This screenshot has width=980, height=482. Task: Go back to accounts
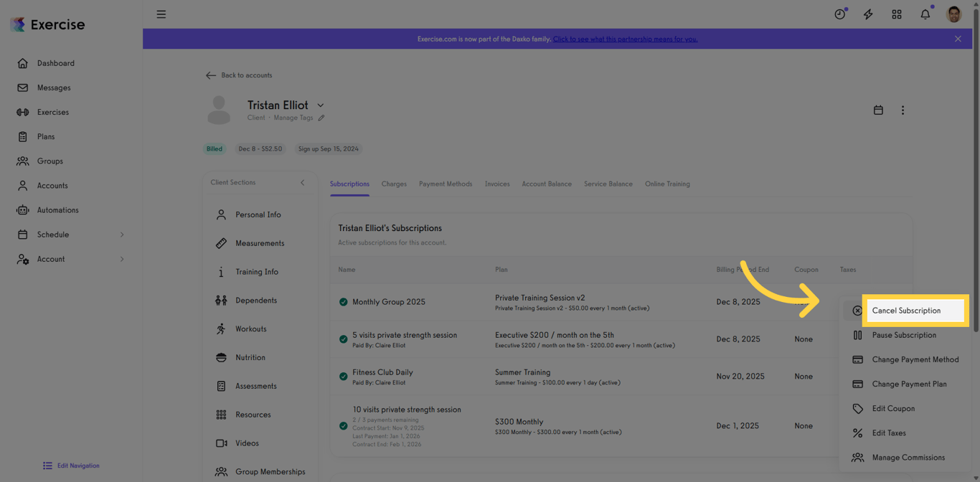pos(239,75)
